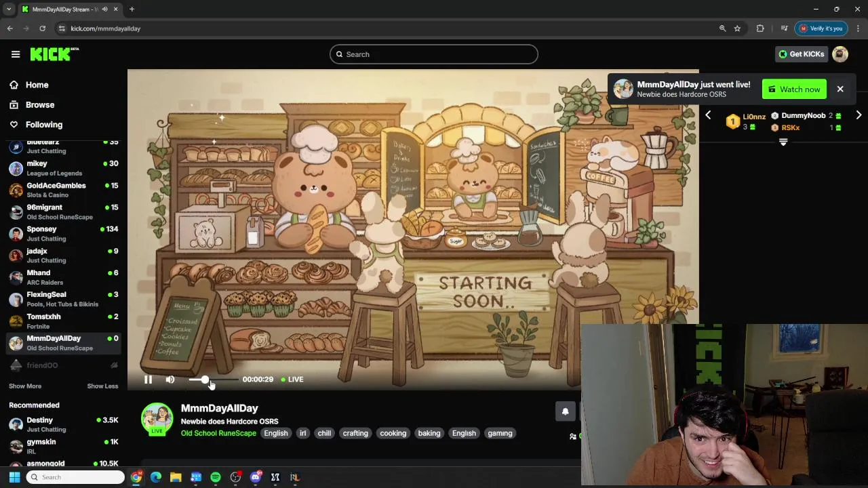Open Windows Start menu
868x488 pixels.
(14, 477)
